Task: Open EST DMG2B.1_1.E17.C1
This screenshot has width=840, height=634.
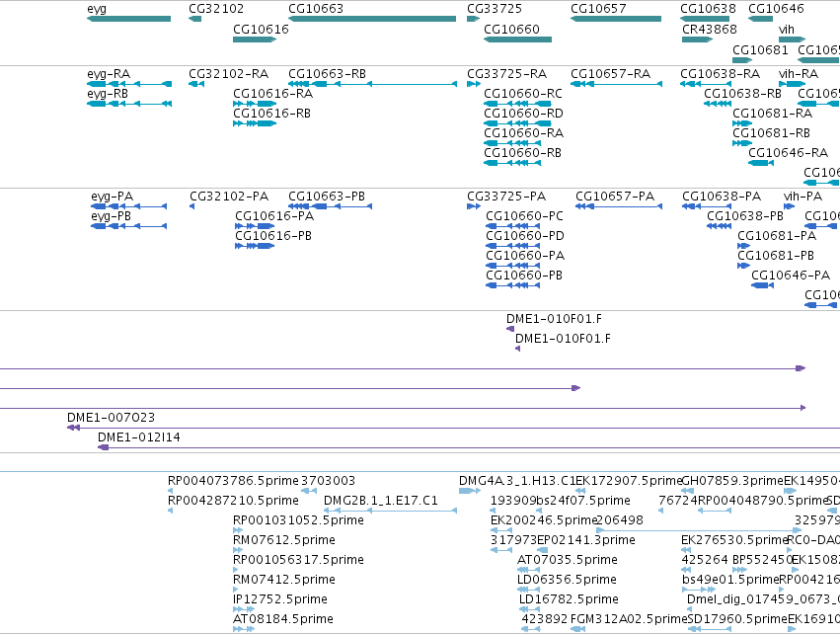Action: (x=391, y=511)
